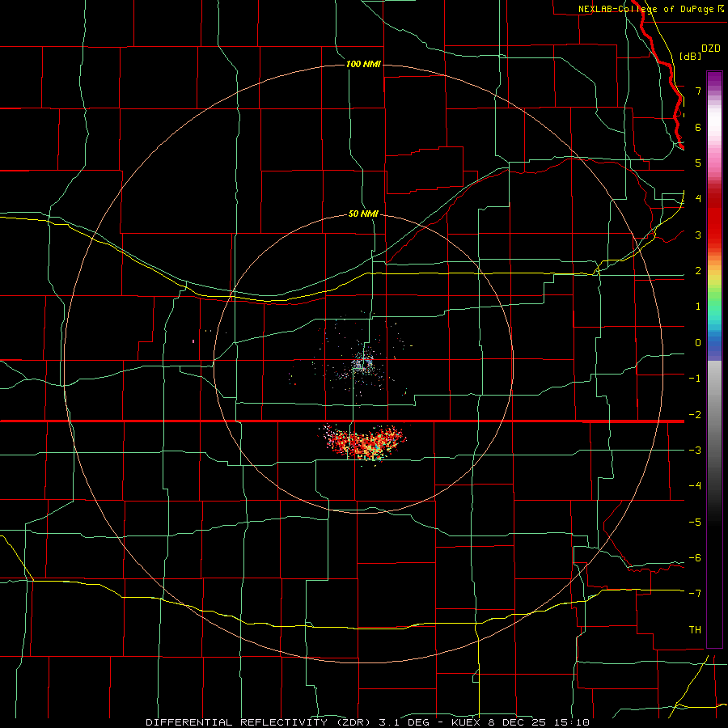The height and width of the screenshot is (728, 728).
Task: Click the 15:10 timestamp
Action: point(574,722)
